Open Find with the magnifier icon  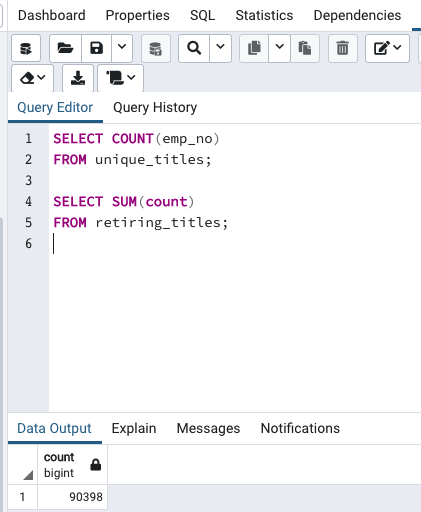tap(194, 48)
